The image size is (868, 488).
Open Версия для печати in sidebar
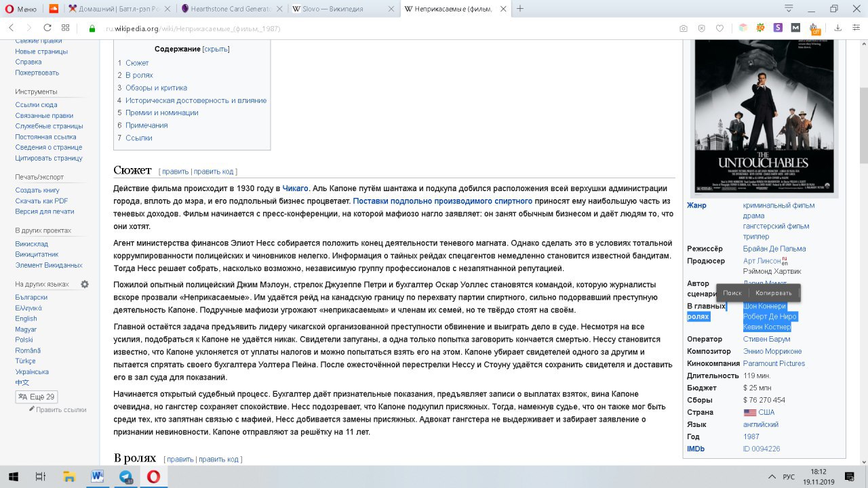point(45,211)
